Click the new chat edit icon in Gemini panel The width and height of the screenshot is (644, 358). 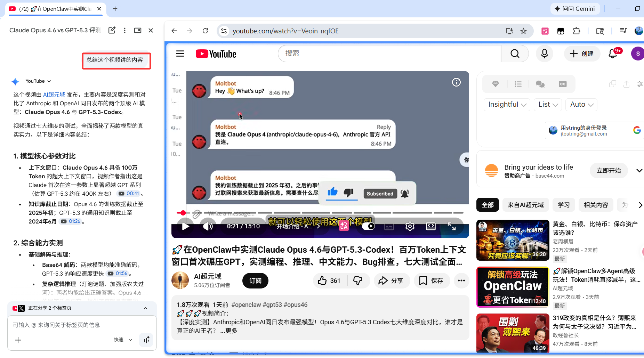click(x=112, y=30)
